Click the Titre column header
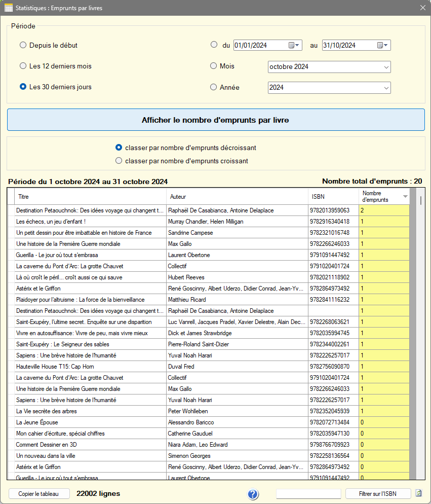 point(90,196)
